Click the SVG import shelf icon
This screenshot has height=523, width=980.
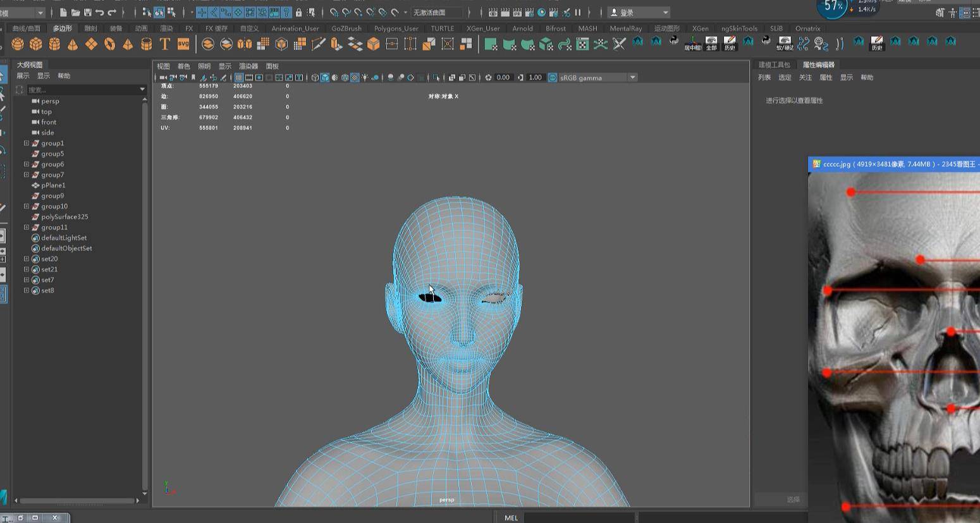183,44
